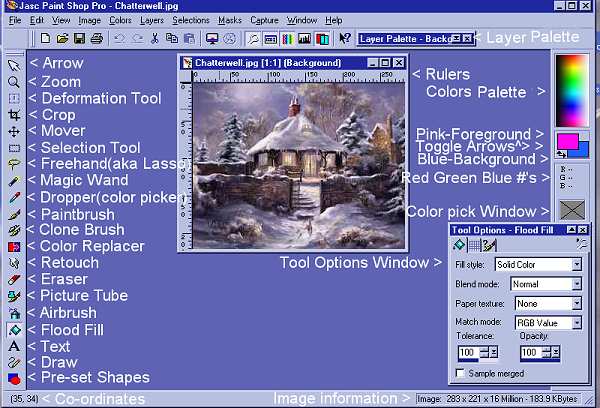Switch to Tool Options cursor/tablet third tab
Screen dimensions: 600x408
point(489,245)
